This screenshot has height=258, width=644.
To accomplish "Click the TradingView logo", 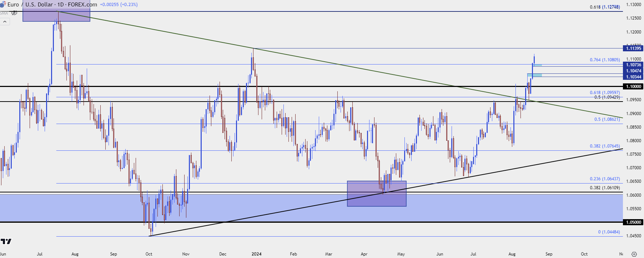I will coord(6,241).
